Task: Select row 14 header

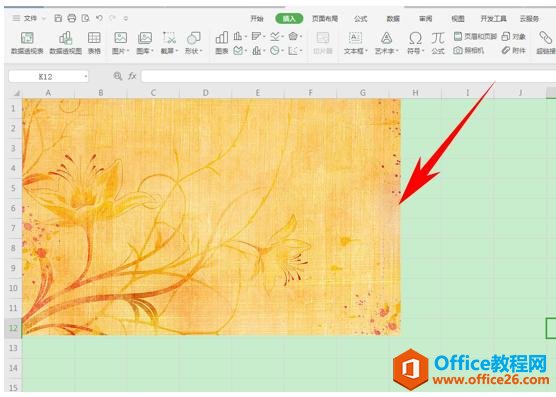Action: (13, 368)
